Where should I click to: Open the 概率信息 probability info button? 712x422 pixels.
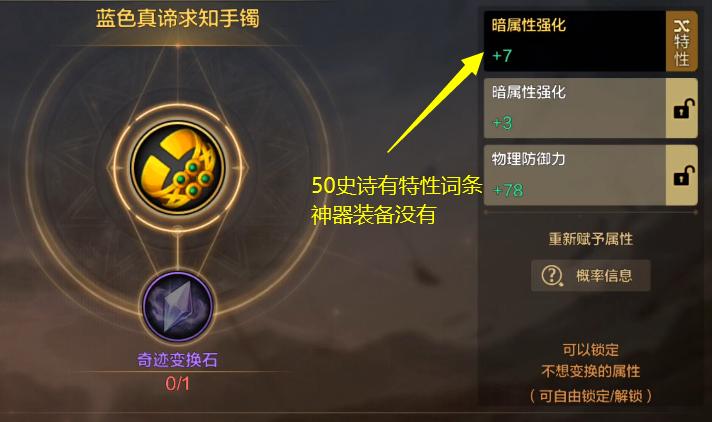point(590,275)
